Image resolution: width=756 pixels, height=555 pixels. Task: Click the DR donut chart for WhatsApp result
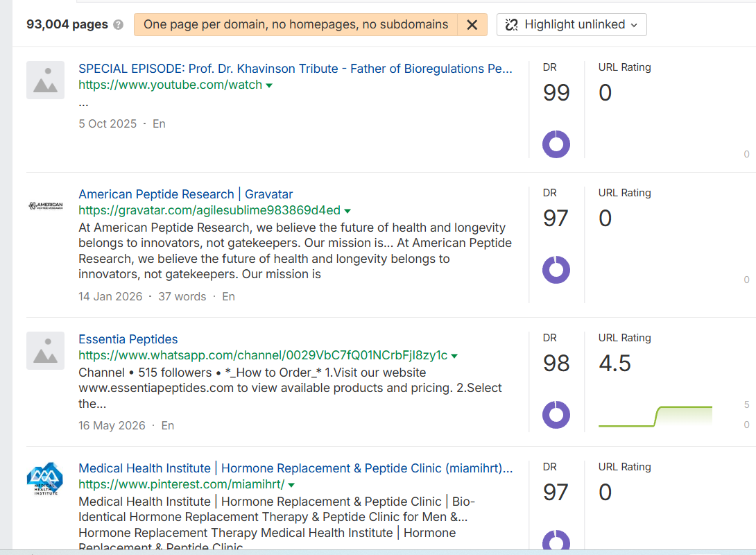click(556, 415)
